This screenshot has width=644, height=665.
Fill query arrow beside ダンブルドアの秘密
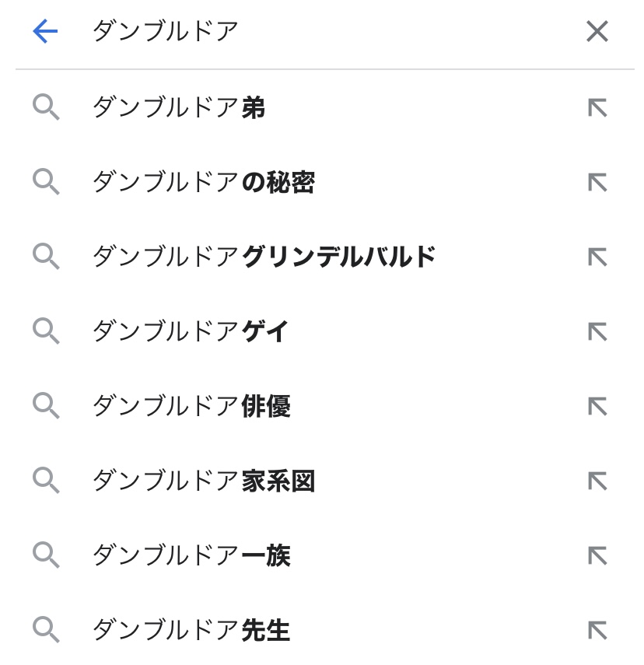click(x=597, y=182)
